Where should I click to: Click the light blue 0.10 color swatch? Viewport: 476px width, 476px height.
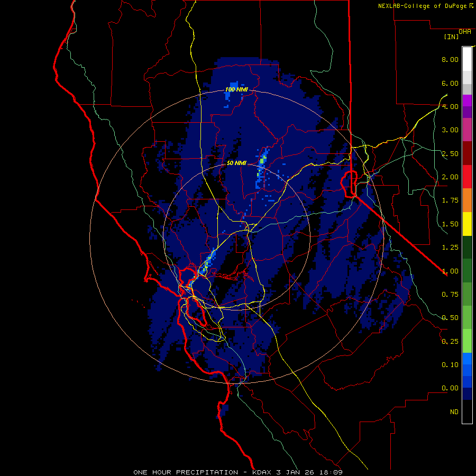click(x=467, y=359)
